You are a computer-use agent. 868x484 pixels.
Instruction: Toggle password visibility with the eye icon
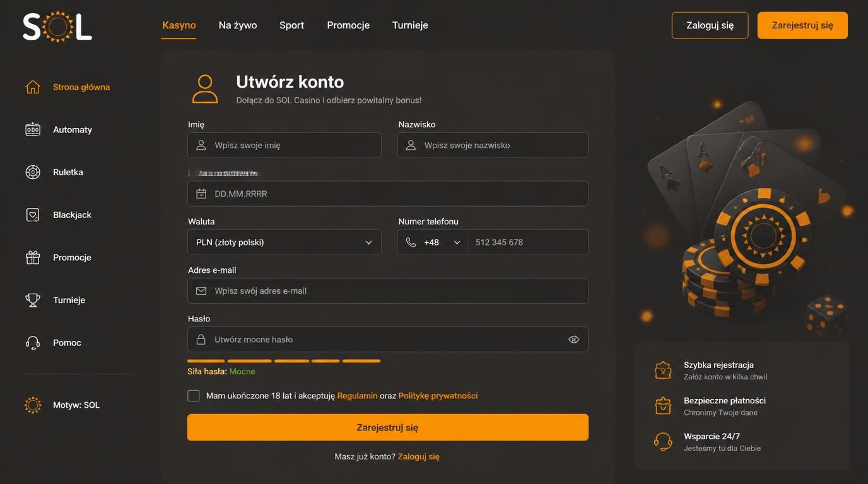click(573, 340)
